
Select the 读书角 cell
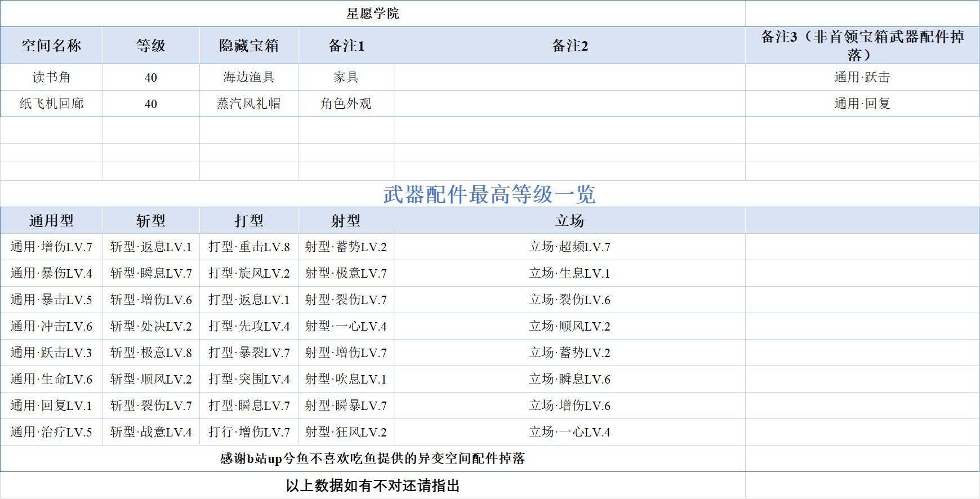click(51, 77)
